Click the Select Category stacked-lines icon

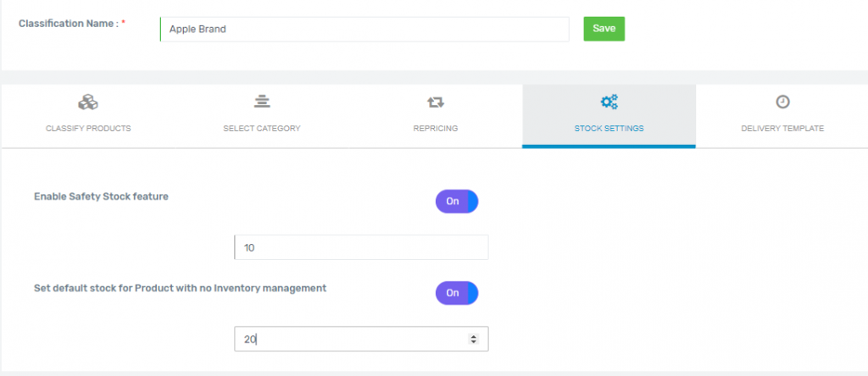click(261, 102)
